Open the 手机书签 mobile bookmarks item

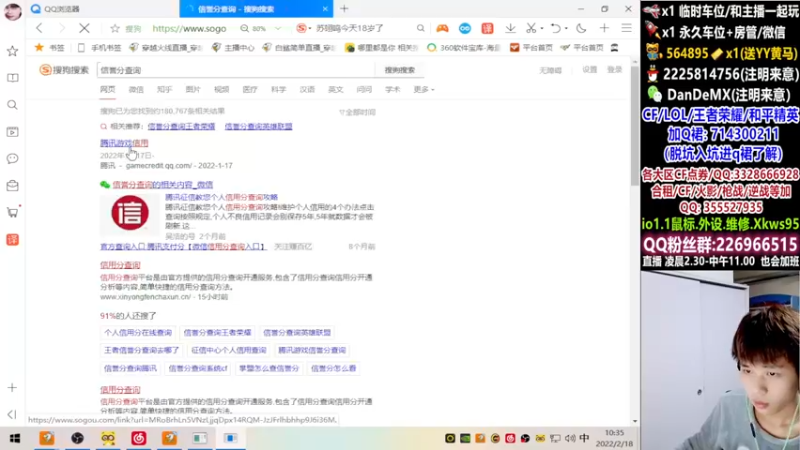pyautogui.click(x=100, y=47)
